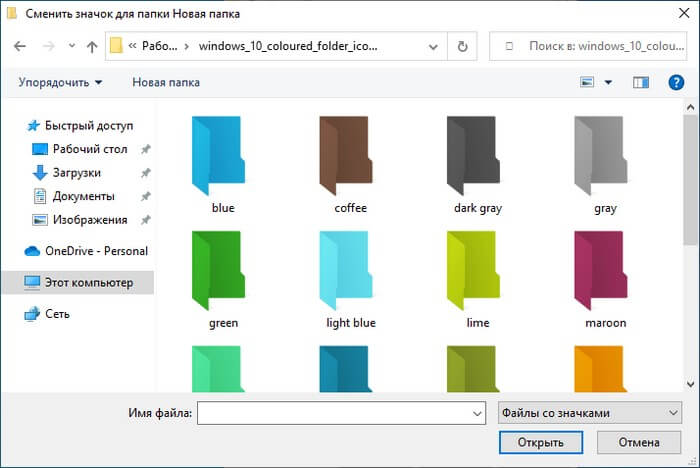This screenshot has height=468, width=700.
Task: Select the lime folder icon file
Action: tap(473, 271)
